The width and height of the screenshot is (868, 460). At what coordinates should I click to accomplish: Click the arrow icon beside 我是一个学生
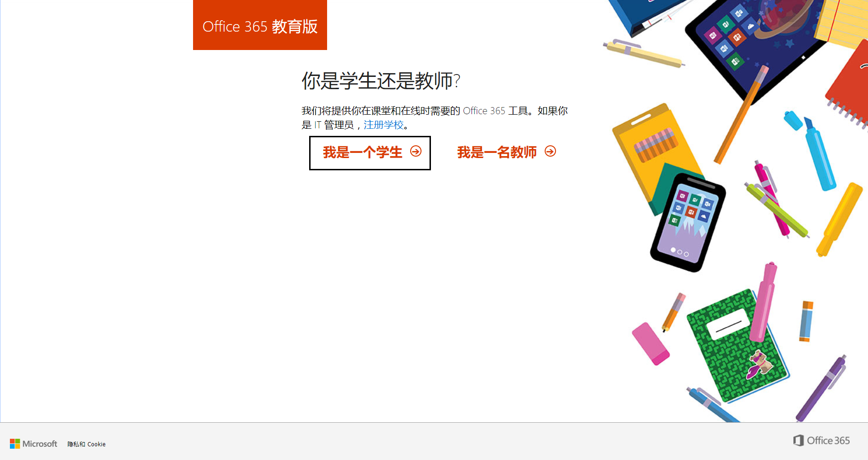coord(416,151)
